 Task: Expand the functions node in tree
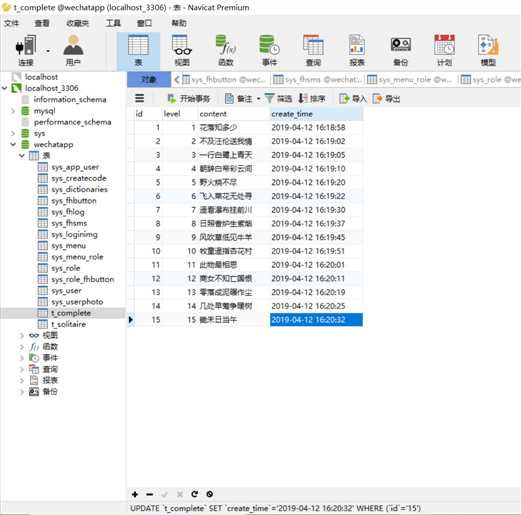click(x=22, y=347)
